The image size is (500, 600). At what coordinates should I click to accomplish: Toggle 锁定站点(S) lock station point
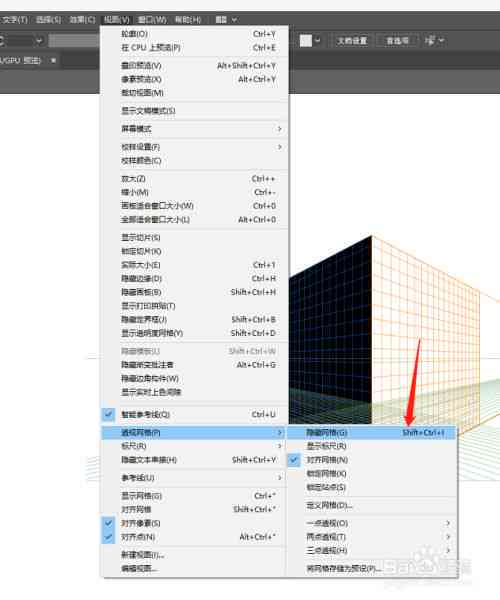(x=372, y=488)
